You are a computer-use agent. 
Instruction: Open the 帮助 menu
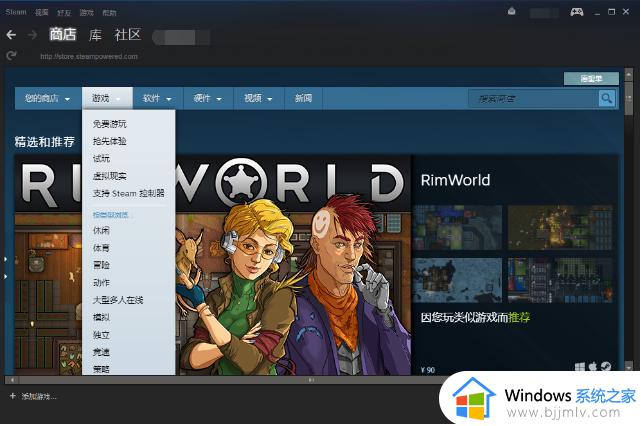click(x=109, y=13)
